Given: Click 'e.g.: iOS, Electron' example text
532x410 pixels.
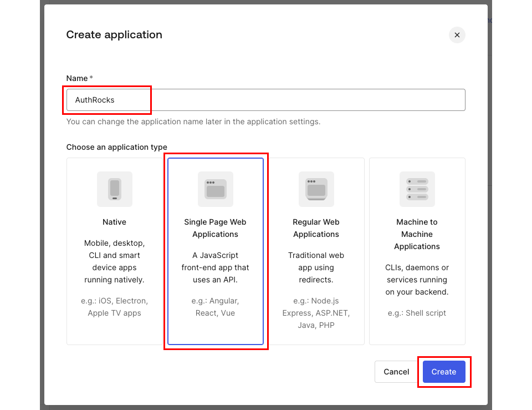Looking at the screenshot, I should pyautogui.click(x=115, y=307).
